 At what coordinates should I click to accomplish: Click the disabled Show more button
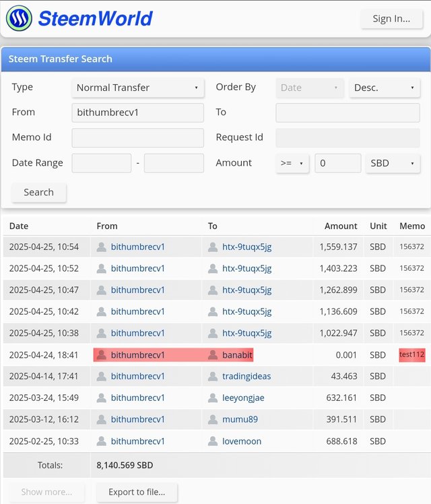pos(47,492)
